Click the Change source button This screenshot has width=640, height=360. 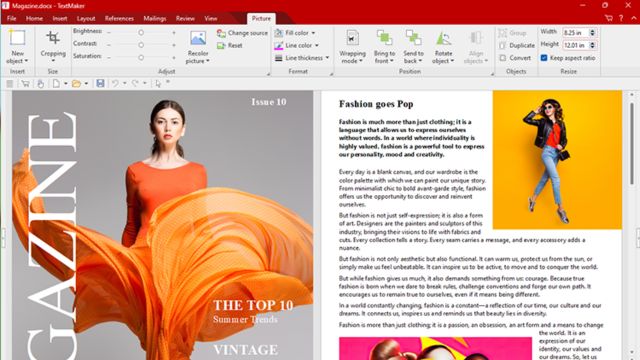pos(242,33)
